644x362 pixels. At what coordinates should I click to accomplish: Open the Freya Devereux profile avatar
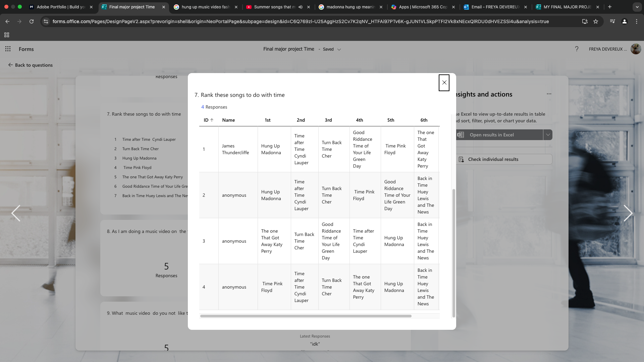[636, 49]
